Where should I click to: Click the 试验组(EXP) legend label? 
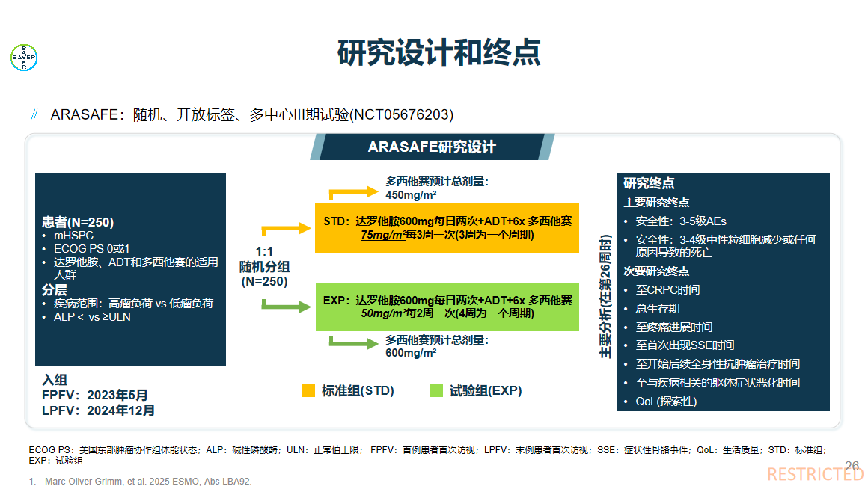pyautogui.click(x=486, y=391)
